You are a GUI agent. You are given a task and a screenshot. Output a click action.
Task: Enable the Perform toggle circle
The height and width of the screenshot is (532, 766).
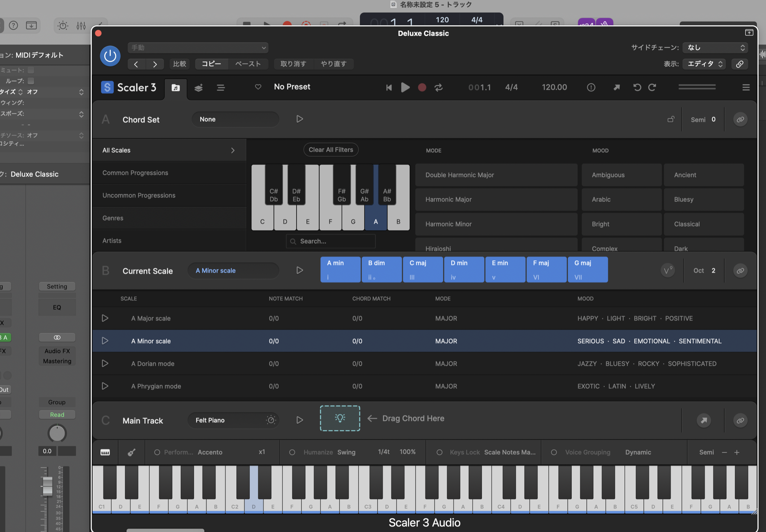pyautogui.click(x=157, y=452)
